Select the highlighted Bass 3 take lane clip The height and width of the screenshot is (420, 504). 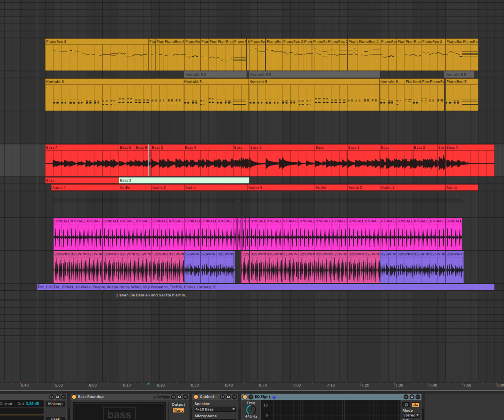(184, 180)
